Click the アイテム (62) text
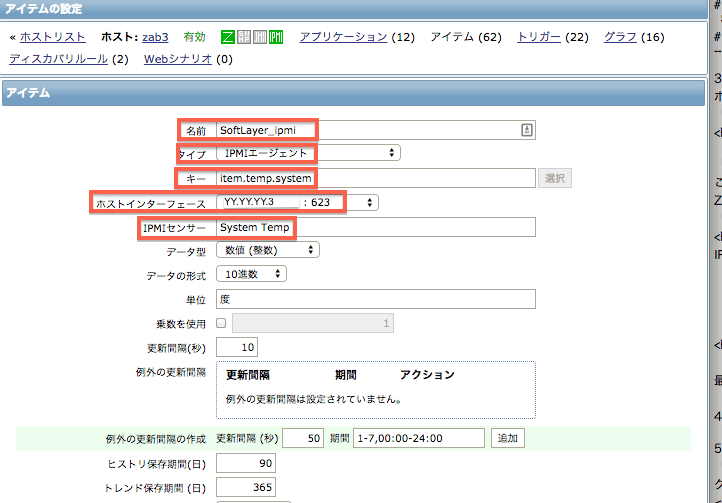 (466, 37)
